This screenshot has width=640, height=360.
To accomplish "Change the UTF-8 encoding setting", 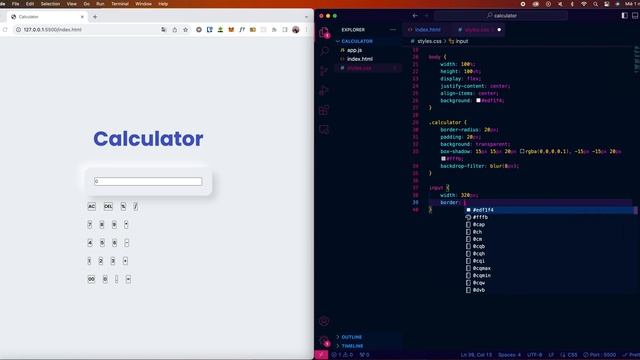I will (x=535, y=355).
